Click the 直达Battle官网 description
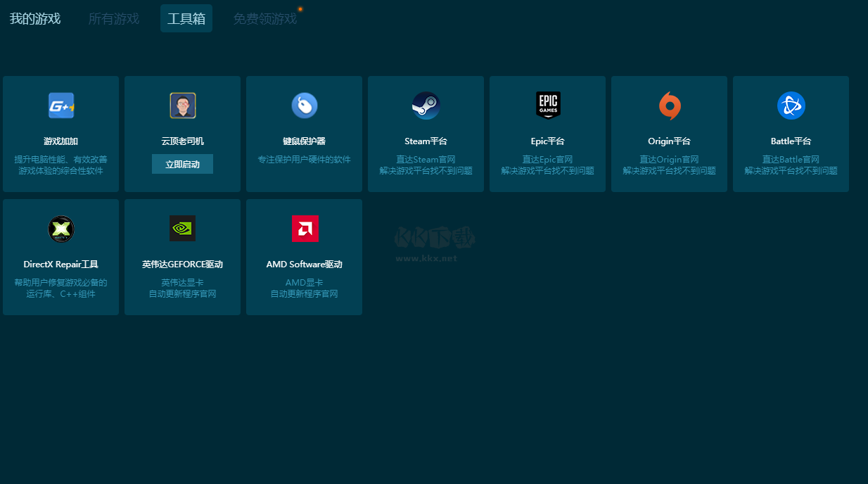Screen dimensions: 868x484 coord(791,160)
